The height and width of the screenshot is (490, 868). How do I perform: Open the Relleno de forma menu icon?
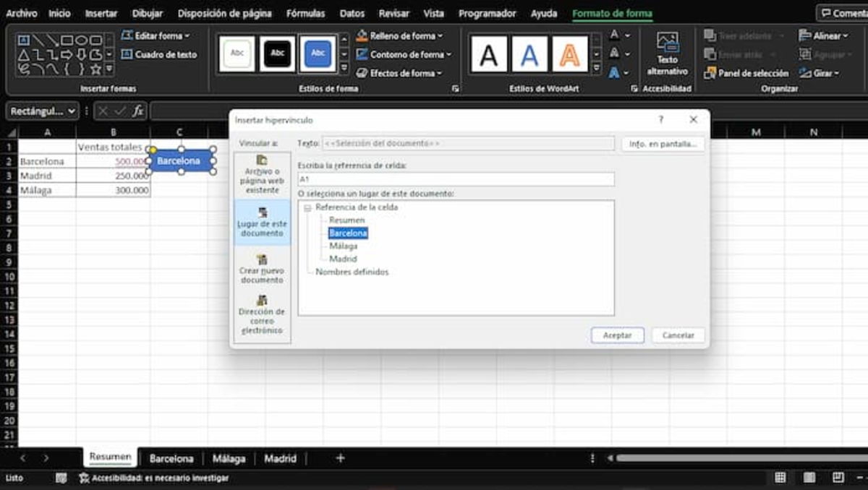(x=361, y=35)
